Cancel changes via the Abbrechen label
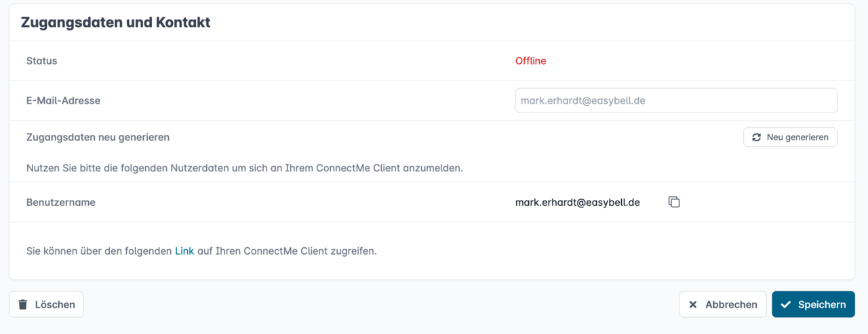Screen dimensions: 868x334 tap(731, 305)
